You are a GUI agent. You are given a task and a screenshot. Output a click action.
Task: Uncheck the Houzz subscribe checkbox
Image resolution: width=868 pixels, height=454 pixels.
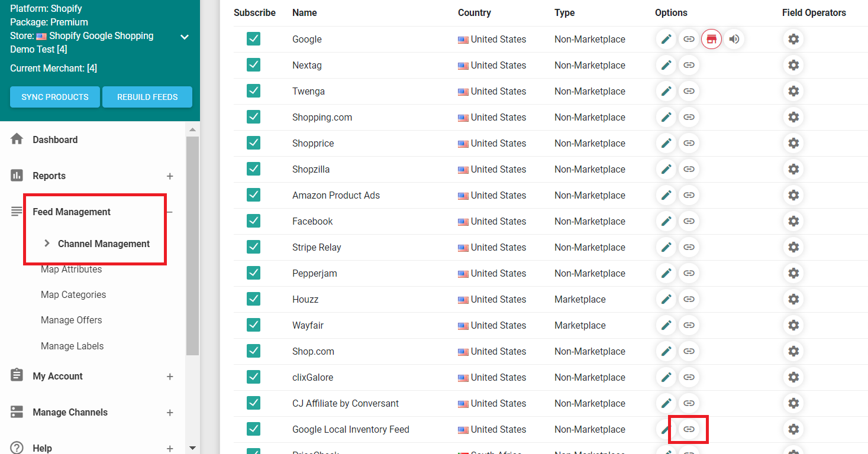(x=254, y=299)
